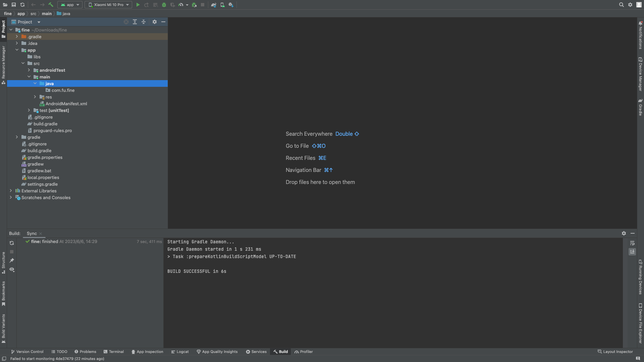
Task: Open the App Quality Insights tab
Action: coord(217,352)
